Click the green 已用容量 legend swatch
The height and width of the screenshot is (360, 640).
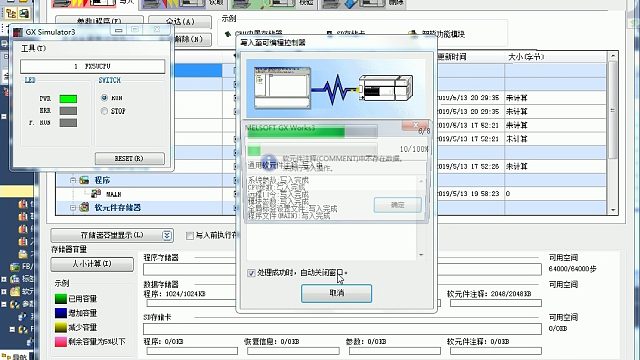pyautogui.click(x=61, y=299)
